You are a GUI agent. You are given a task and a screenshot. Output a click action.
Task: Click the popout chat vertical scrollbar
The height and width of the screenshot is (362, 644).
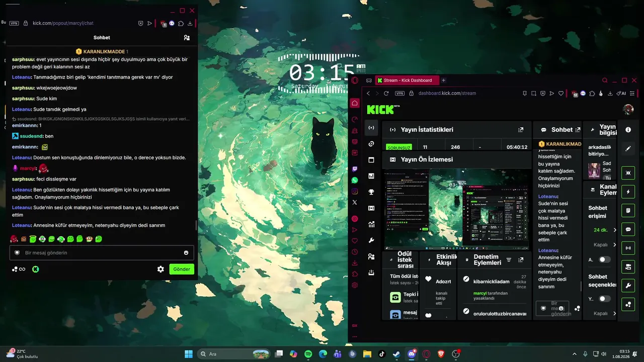pos(196,225)
